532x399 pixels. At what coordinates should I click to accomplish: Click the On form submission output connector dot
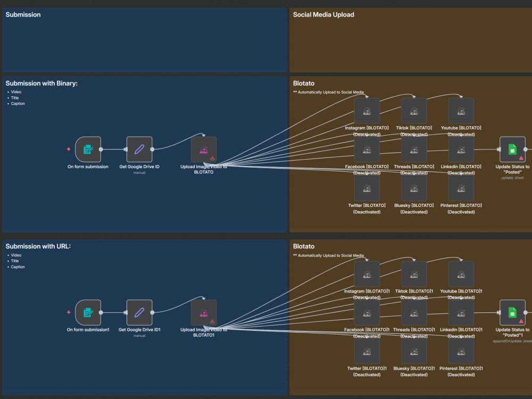[101, 149]
